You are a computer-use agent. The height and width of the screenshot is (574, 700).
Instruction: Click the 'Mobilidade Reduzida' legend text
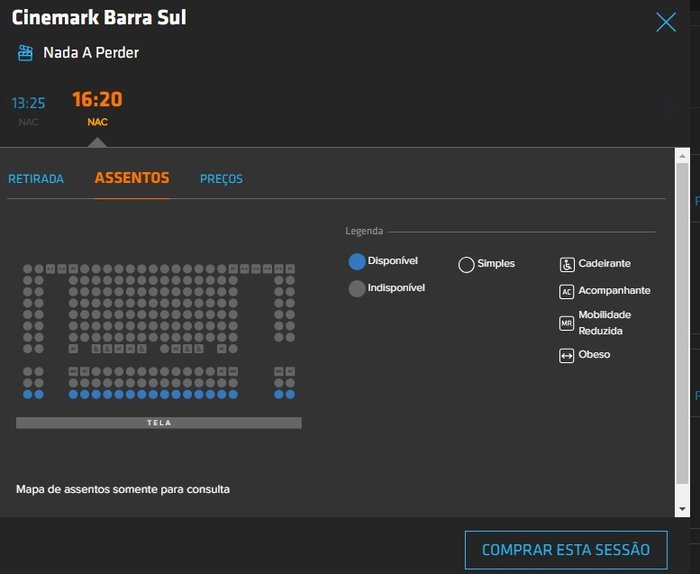(604, 323)
